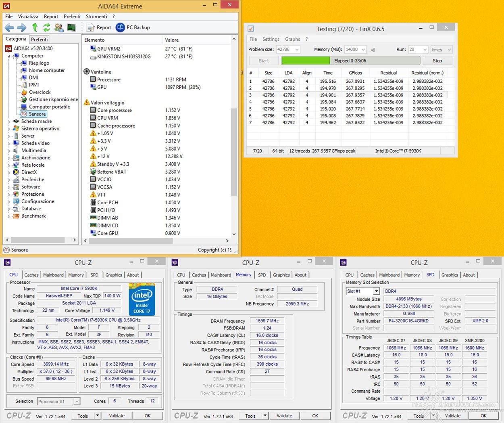Click the DirectX icon in the tree
504x423 pixels.
(17, 172)
